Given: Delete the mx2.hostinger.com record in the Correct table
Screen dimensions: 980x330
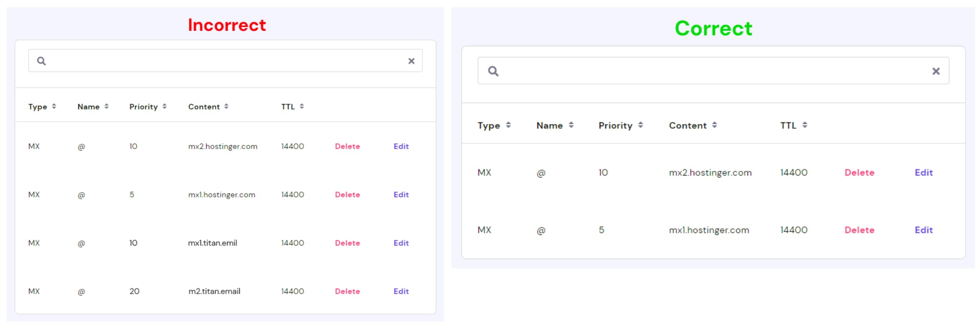Looking at the screenshot, I should pyautogui.click(x=859, y=172).
